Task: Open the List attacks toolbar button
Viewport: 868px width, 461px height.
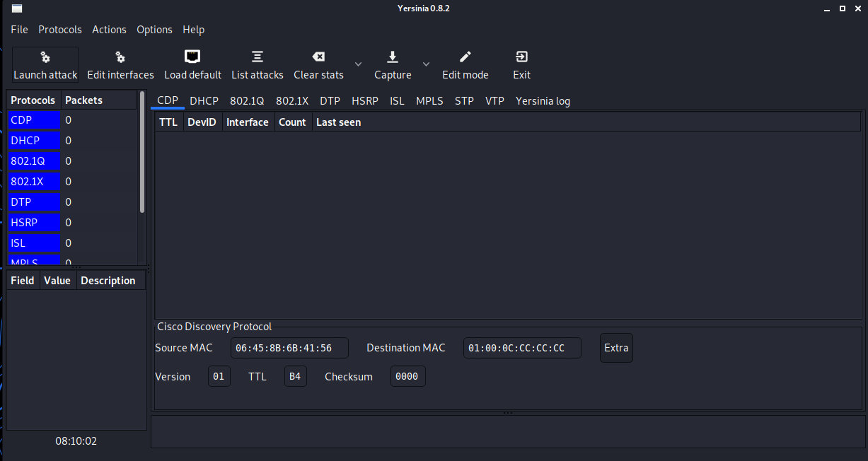Action: tap(257, 65)
